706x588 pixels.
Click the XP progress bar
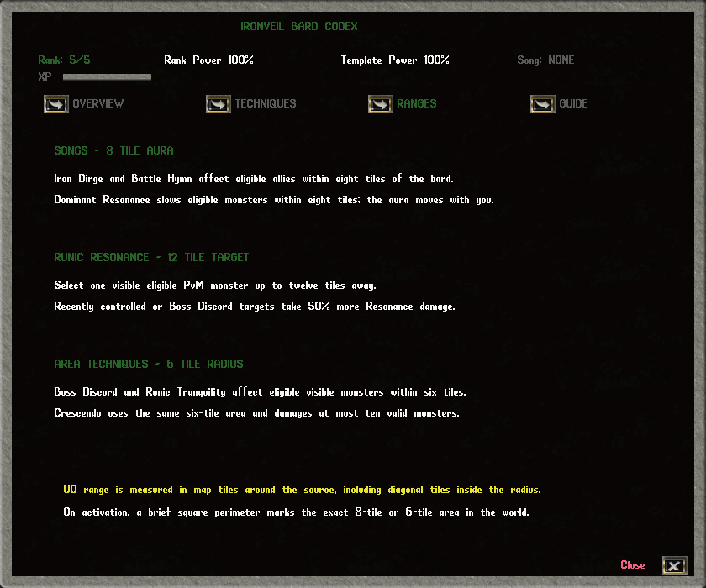[x=108, y=77]
